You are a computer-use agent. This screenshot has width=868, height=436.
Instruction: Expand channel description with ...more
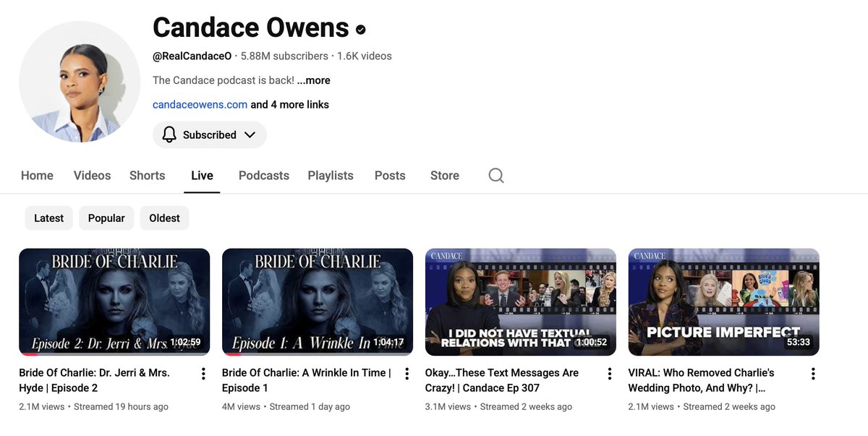[313, 80]
